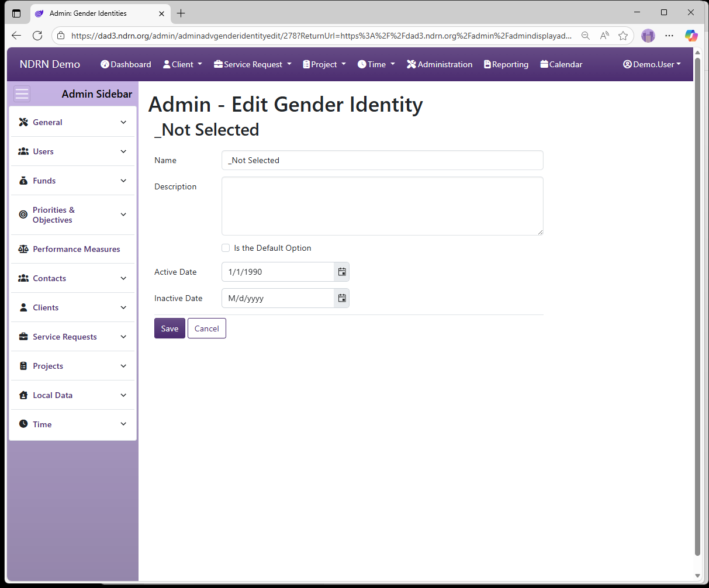
Task: Open the Project dropdown in navbar
Action: point(324,64)
